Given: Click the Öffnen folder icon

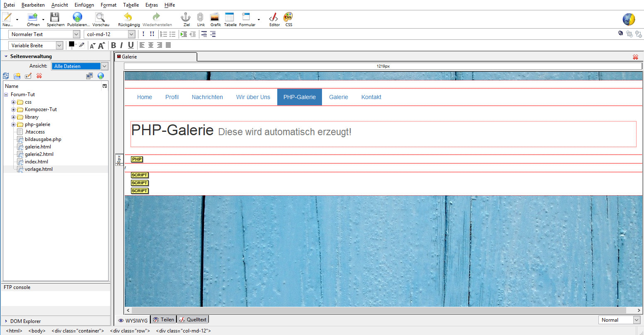Looking at the screenshot, I should pos(33,17).
